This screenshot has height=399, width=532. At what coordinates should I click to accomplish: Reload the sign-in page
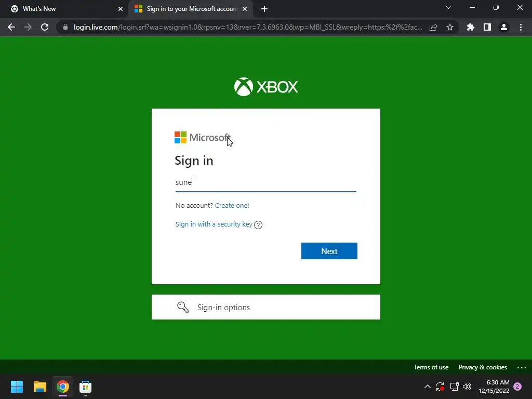point(45,27)
